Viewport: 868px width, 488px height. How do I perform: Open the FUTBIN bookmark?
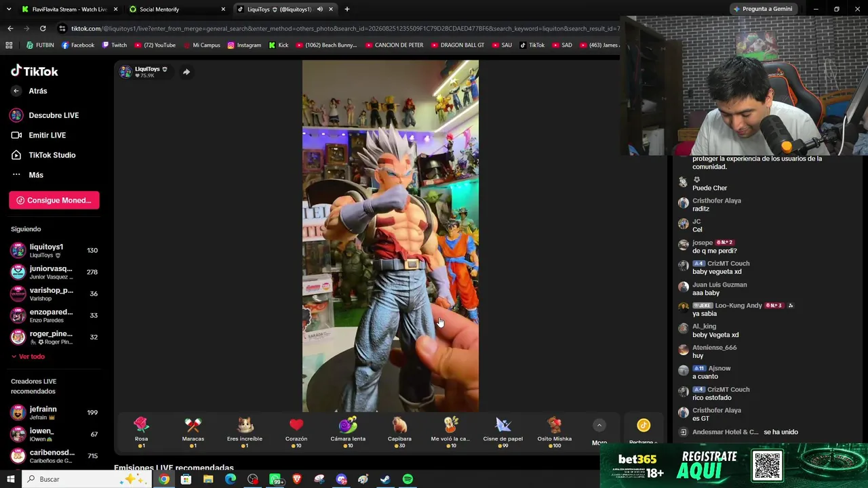tap(40, 45)
